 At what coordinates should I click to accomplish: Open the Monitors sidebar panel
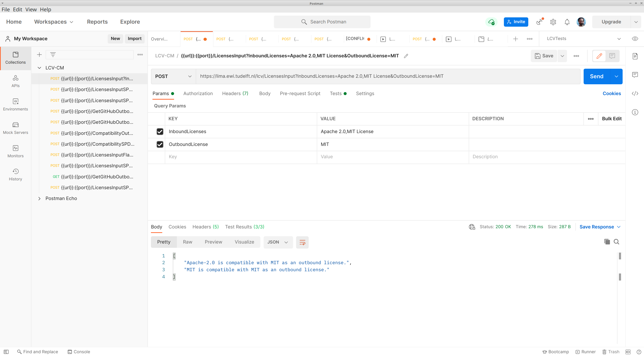click(x=15, y=151)
